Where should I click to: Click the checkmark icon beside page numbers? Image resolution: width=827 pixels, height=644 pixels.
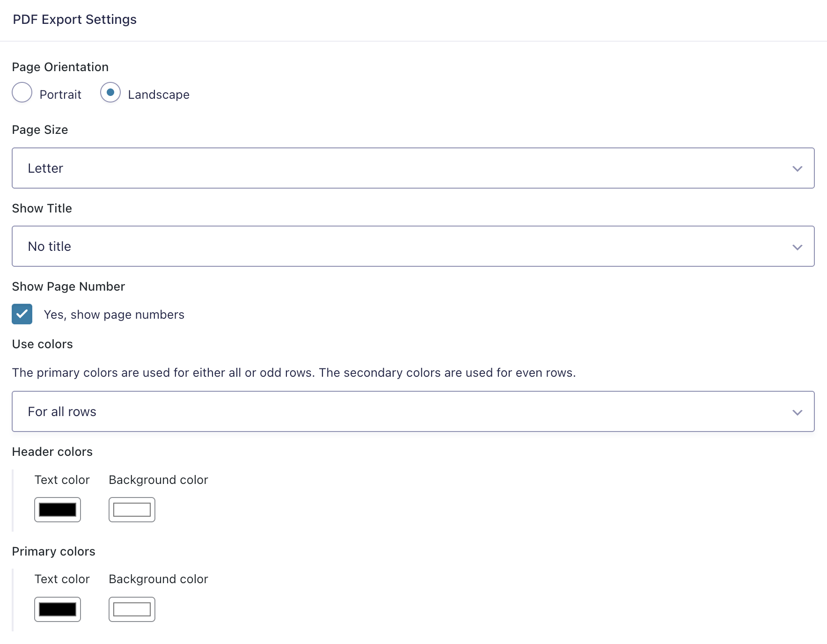tap(22, 314)
